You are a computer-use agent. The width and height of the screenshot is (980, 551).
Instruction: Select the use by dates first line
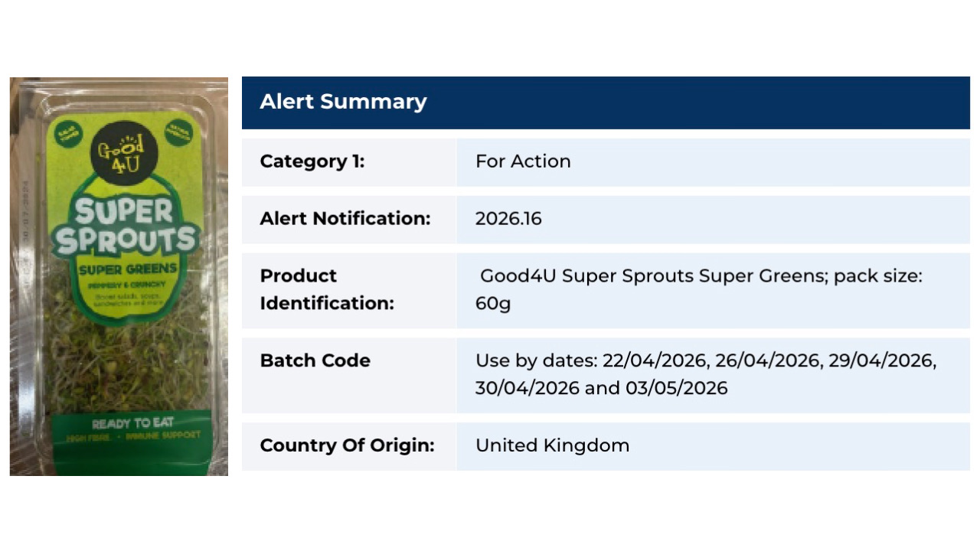pos(706,360)
